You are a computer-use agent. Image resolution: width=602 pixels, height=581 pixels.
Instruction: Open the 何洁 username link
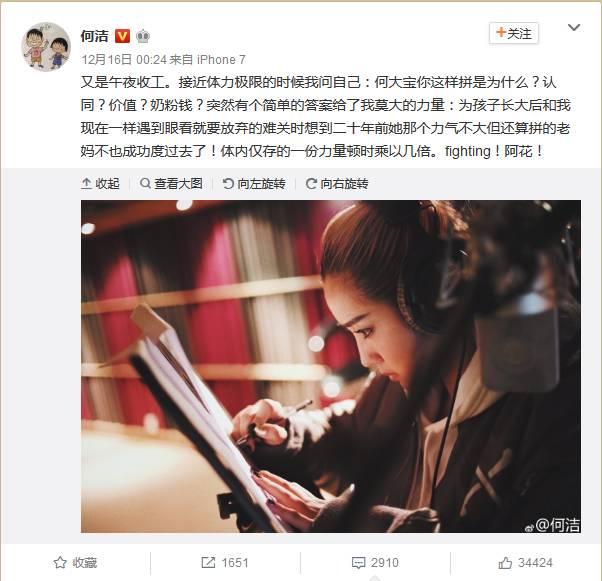coord(94,36)
